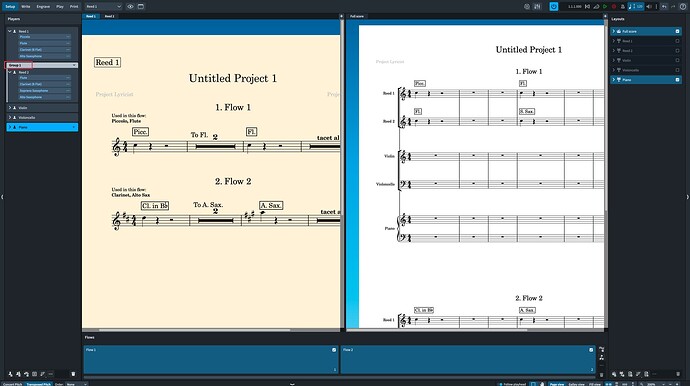Switch to the Reed 2 tab

[x=110, y=16]
